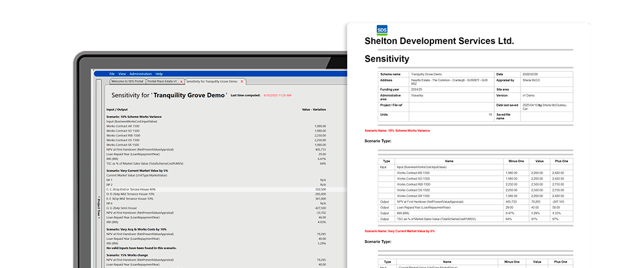Image resolution: width=644 pixels, height=268 pixels.
Task: Click the -33,702 NPV value
Action: pos(320,213)
